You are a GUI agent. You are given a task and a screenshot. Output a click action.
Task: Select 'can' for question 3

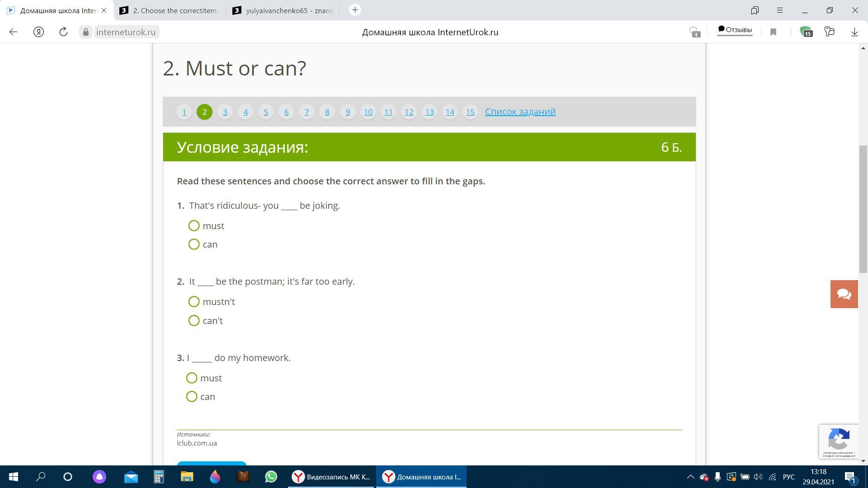point(192,397)
